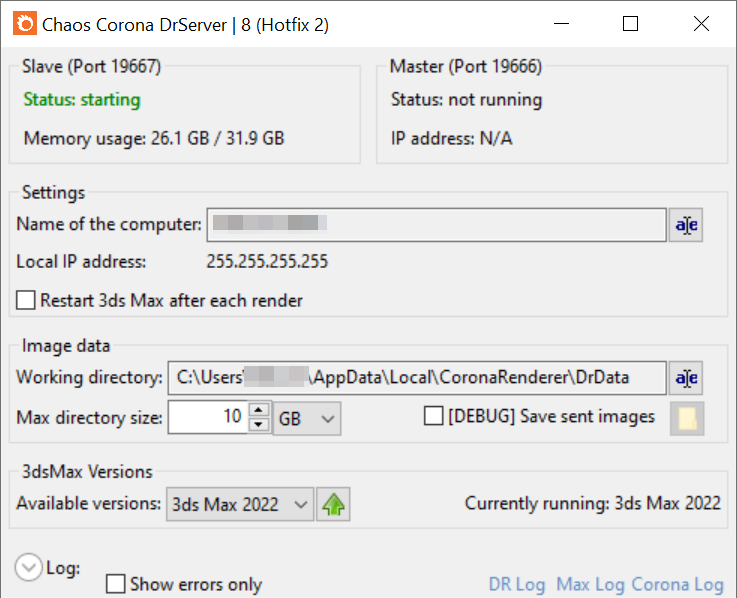Open the Corona Log link
This screenshot has width=737, height=598.
pos(677,584)
